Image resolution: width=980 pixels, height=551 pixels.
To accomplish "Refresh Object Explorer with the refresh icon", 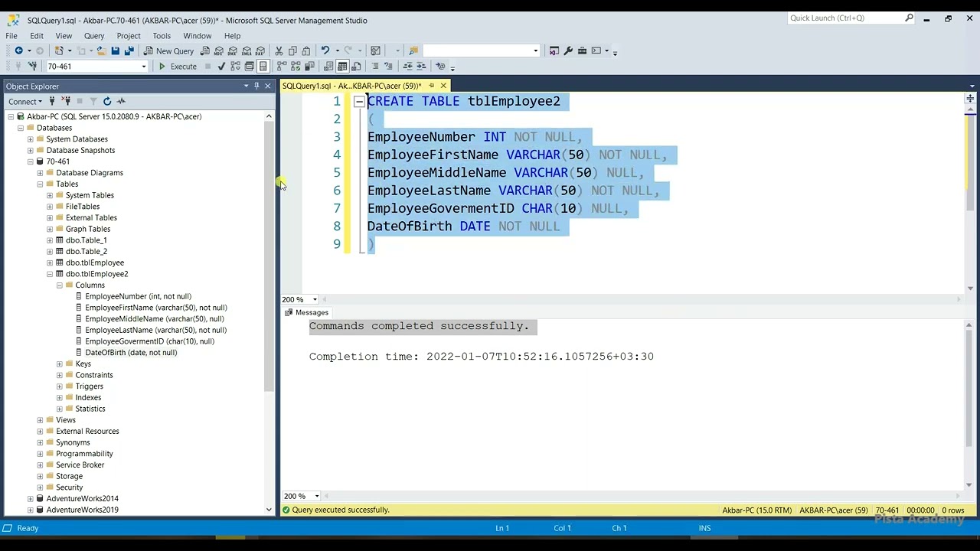I will pos(107,101).
